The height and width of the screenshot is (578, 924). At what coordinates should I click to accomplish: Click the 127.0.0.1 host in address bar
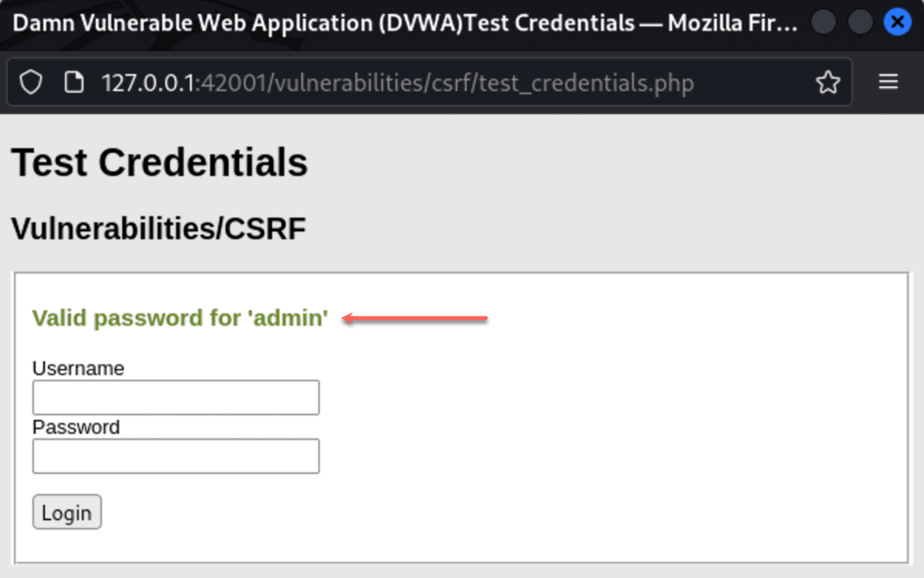148,83
